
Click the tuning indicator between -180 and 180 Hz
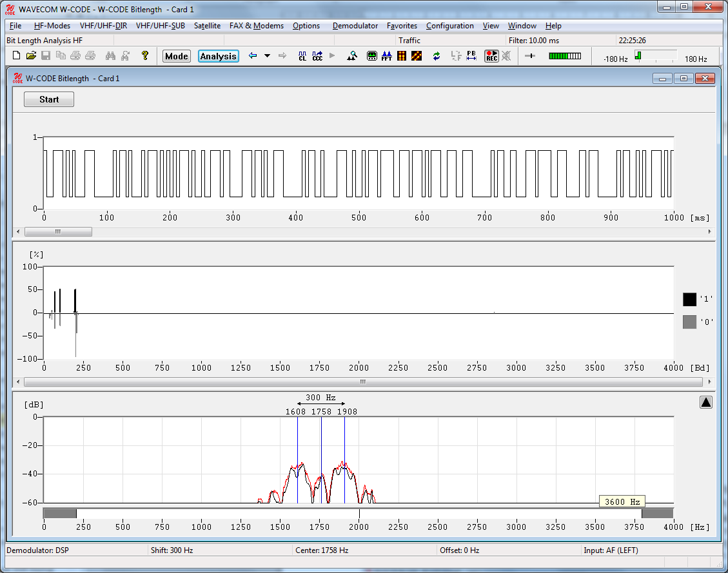click(656, 56)
